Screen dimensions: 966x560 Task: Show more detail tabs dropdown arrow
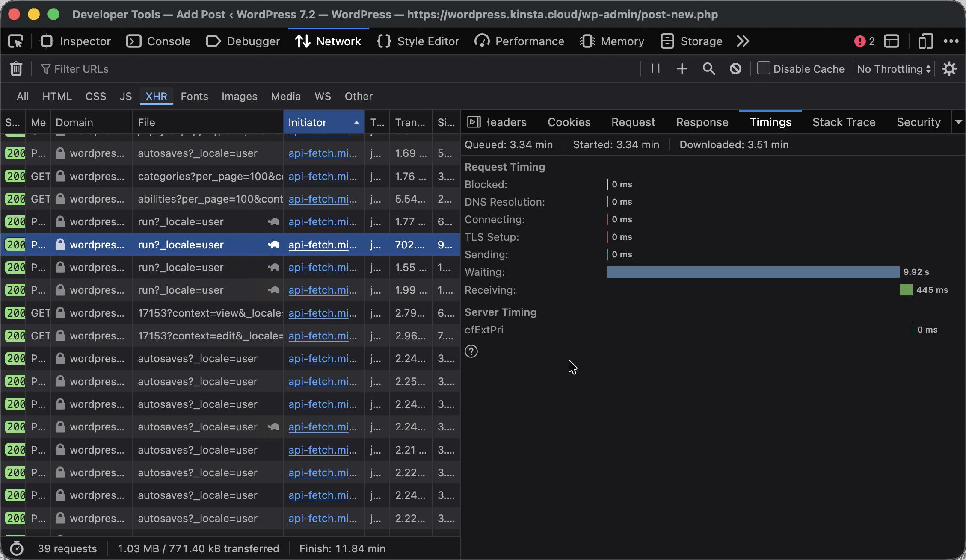pos(959,122)
